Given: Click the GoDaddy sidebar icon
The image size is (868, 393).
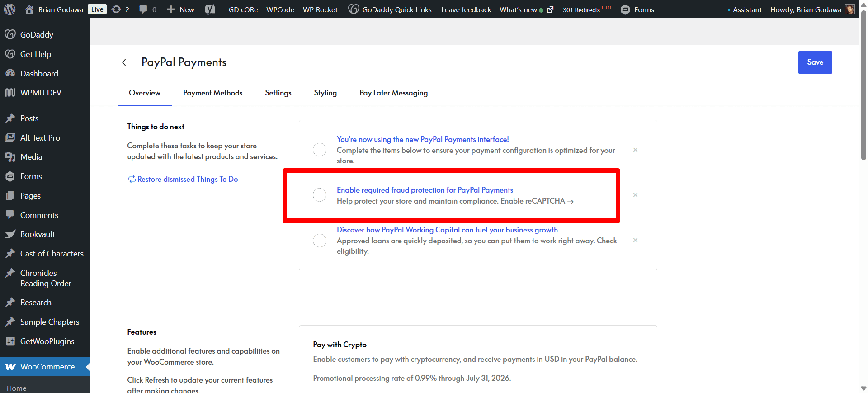Looking at the screenshot, I should (x=10, y=34).
